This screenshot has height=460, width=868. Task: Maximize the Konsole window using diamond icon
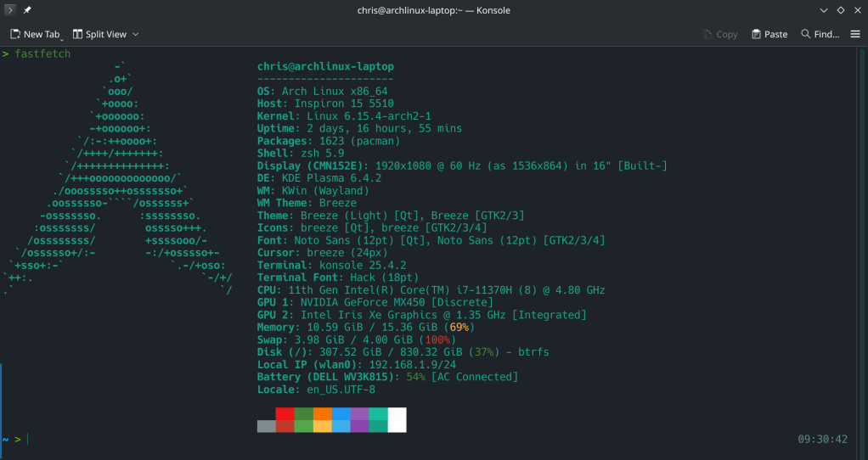[x=840, y=10]
